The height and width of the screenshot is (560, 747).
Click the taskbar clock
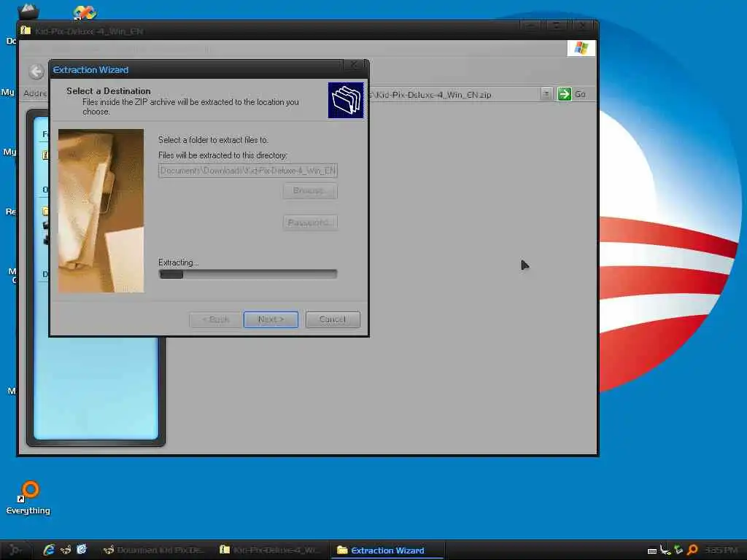pyautogui.click(x=721, y=550)
